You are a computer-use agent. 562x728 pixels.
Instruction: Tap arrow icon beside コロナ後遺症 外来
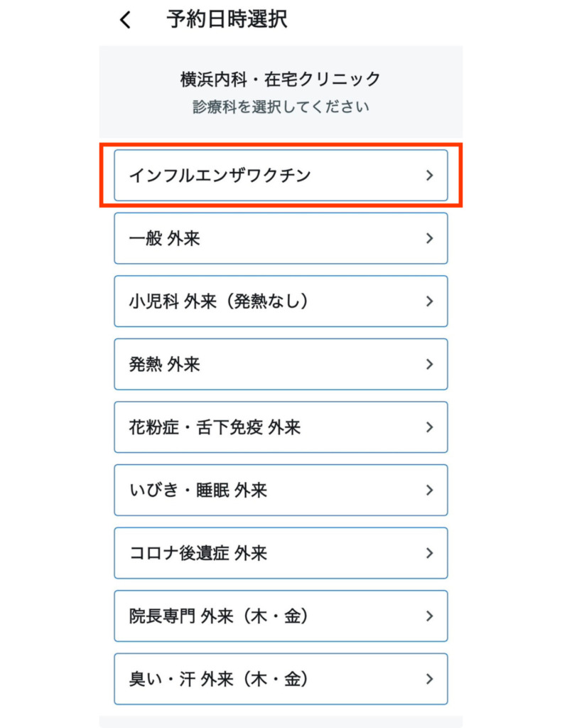click(429, 553)
